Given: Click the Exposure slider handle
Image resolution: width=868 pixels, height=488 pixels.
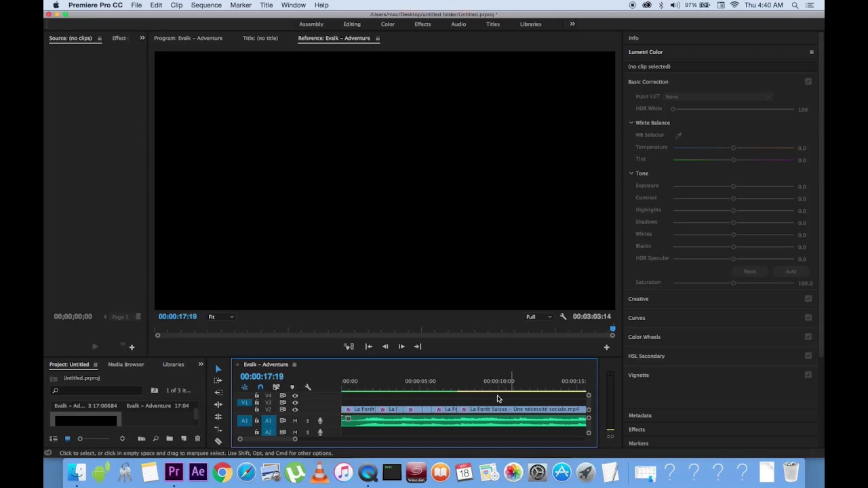Looking at the screenshot, I should [733, 186].
